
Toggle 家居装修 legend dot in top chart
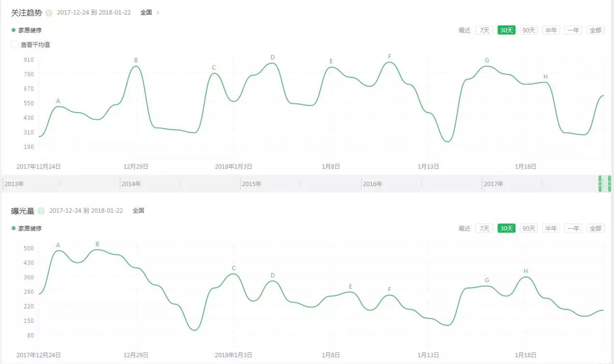pyautogui.click(x=14, y=30)
